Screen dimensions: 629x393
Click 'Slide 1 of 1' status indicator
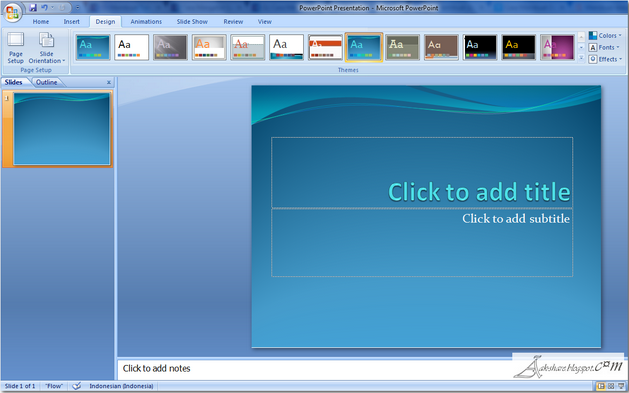click(20, 386)
